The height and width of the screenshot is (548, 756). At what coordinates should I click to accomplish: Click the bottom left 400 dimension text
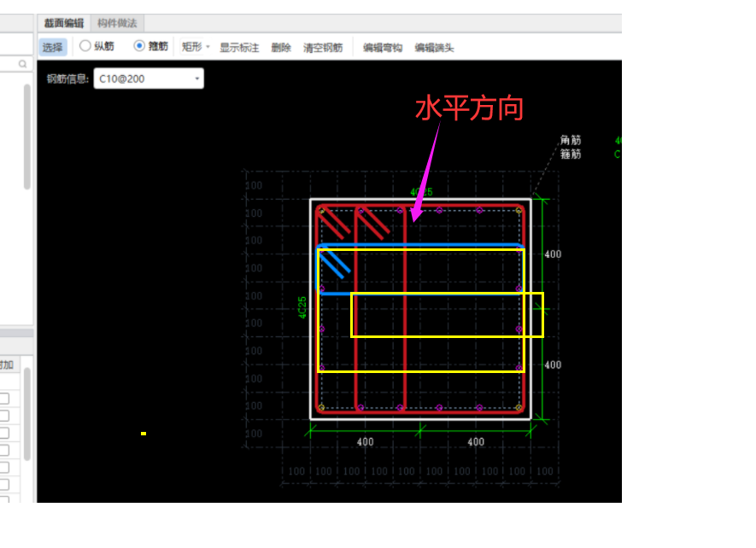(x=365, y=442)
